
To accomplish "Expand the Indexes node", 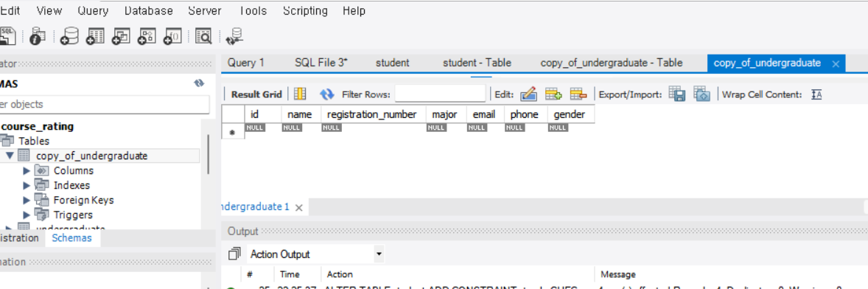I will point(27,185).
